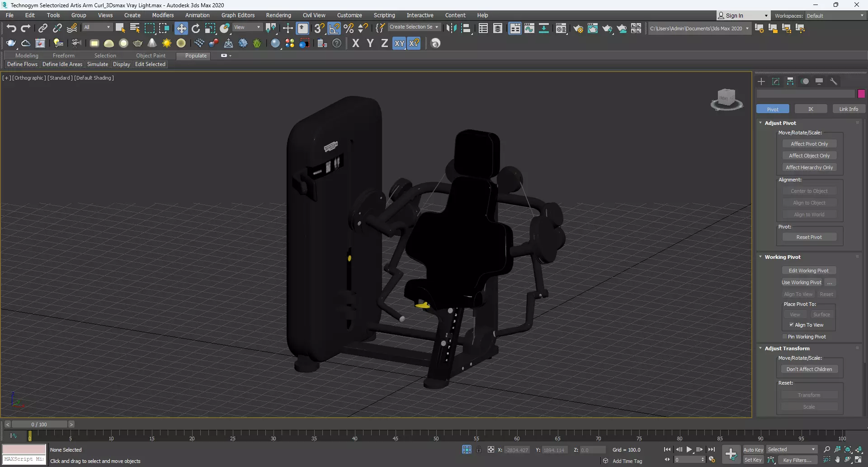Restrict to X axis constraint
Screen dimensions: 868x467
356,43
